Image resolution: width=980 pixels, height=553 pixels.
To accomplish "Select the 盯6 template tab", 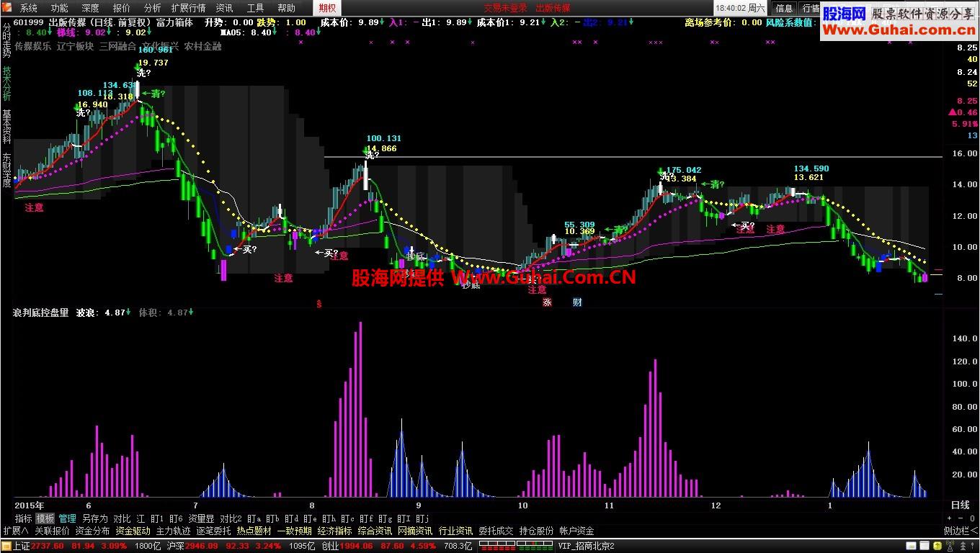I will coord(176,518).
